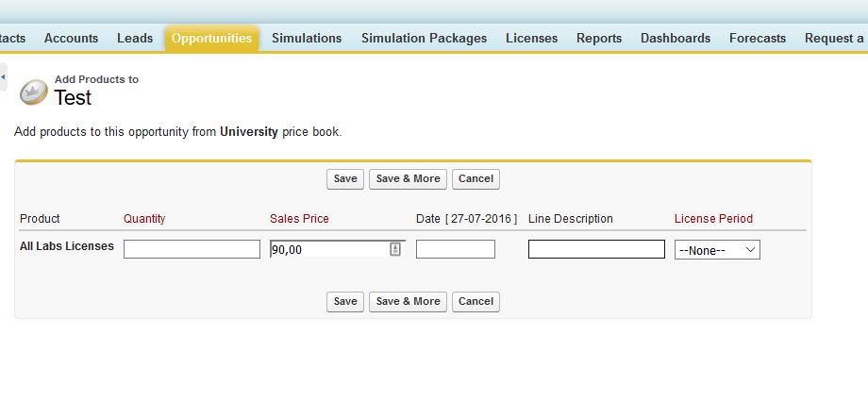Open the Accounts tab
Screen dimensions: 868x402
click(71, 39)
